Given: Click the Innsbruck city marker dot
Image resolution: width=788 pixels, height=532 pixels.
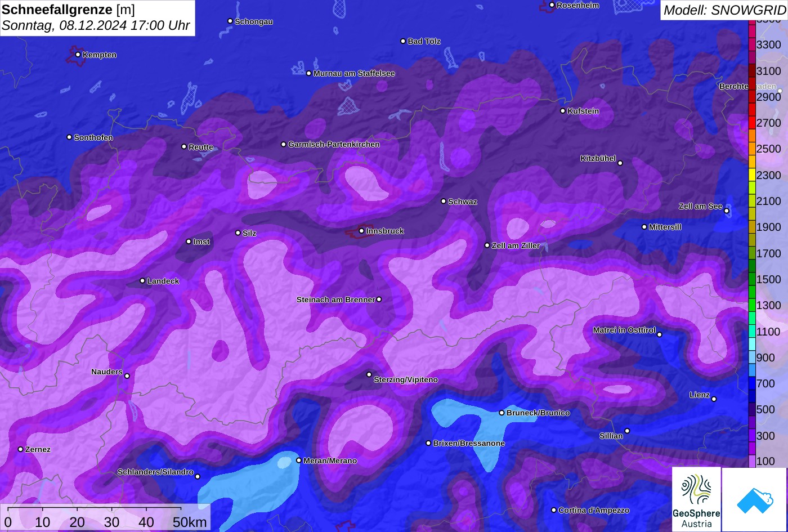Looking at the screenshot, I should (x=361, y=231).
